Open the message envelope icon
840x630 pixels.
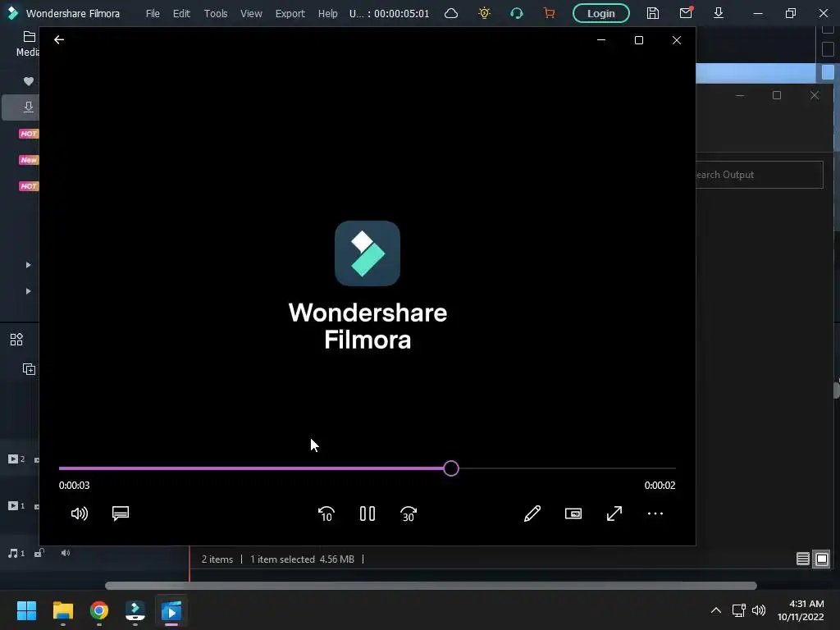coord(686,13)
